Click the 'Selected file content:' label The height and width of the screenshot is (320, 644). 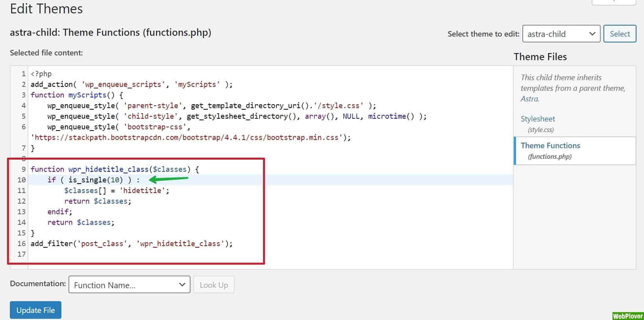point(46,53)
